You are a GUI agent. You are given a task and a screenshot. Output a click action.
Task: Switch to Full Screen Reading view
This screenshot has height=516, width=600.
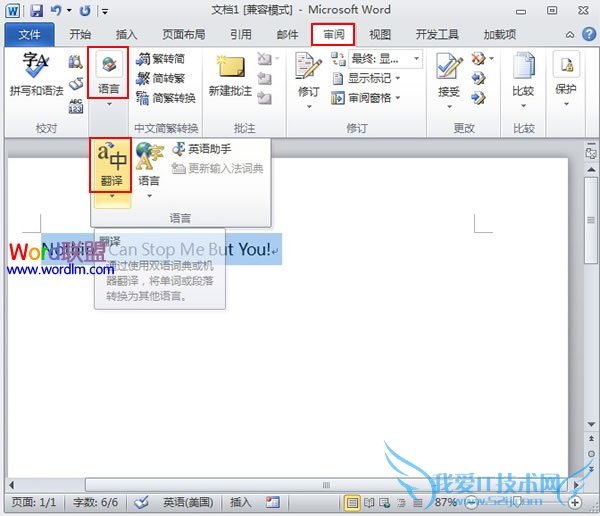click(369, 502)
